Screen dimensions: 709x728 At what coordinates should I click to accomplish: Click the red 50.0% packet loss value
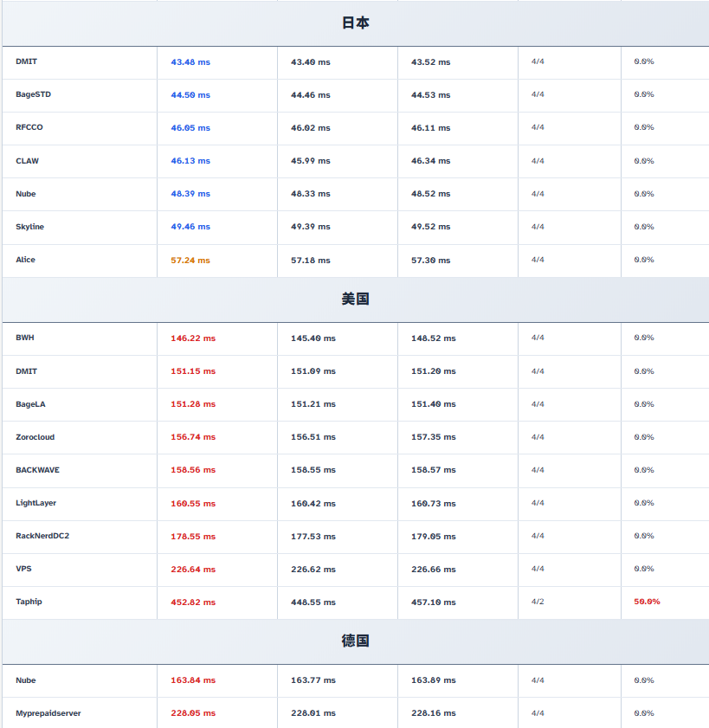pos(647,602)
